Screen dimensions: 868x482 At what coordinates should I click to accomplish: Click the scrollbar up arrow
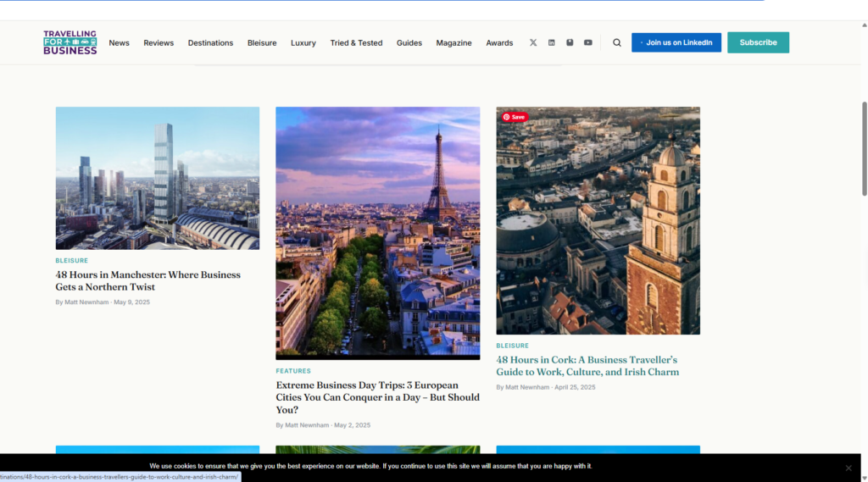pyautogui.click(x=864, y=25)
